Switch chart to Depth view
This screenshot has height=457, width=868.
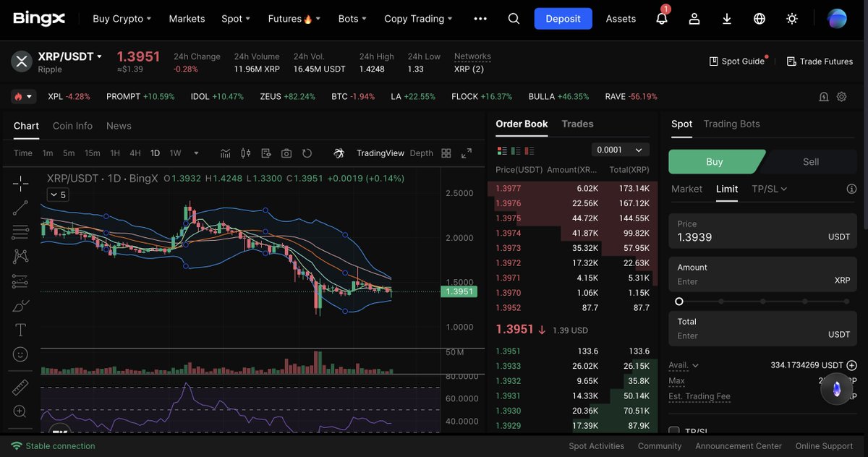[422, 153]
